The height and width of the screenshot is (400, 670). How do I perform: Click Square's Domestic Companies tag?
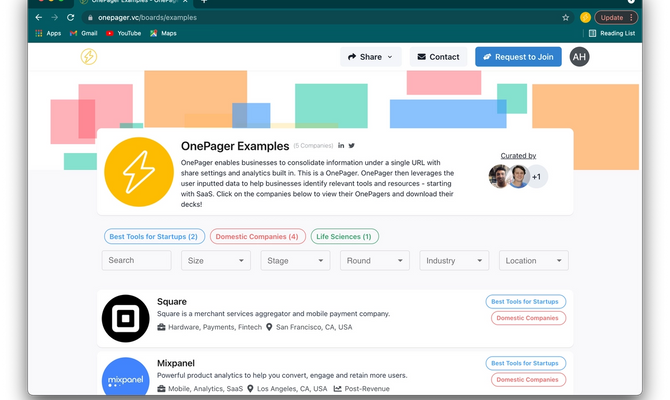pos(528,318)
